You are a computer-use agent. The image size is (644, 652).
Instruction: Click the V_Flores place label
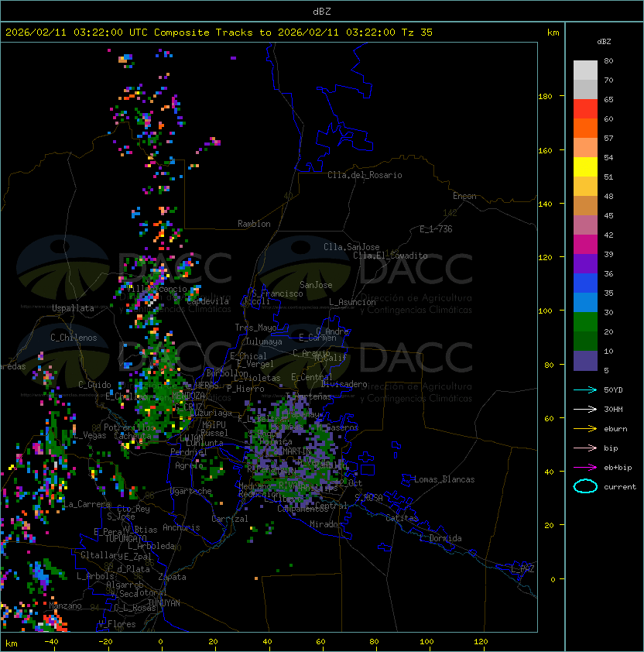click(x=117, y=624)
